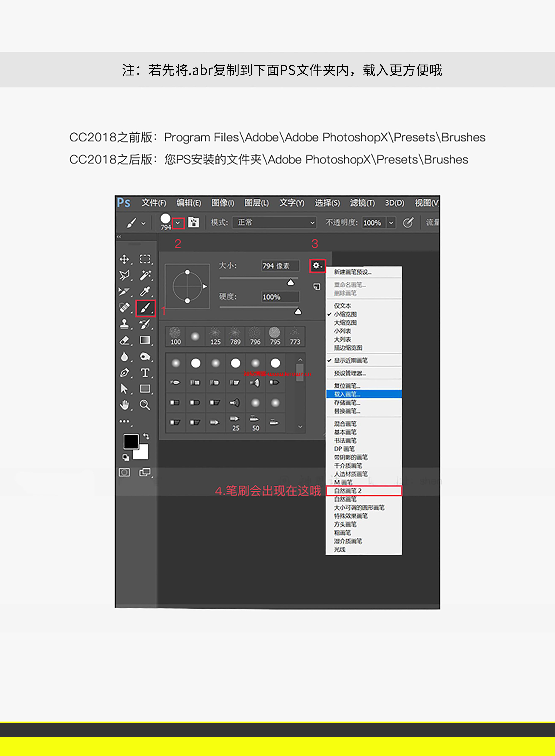Viewport: 555px width, 756px height.
Task: Choose 大列表 view option
Action: [342, 339]
